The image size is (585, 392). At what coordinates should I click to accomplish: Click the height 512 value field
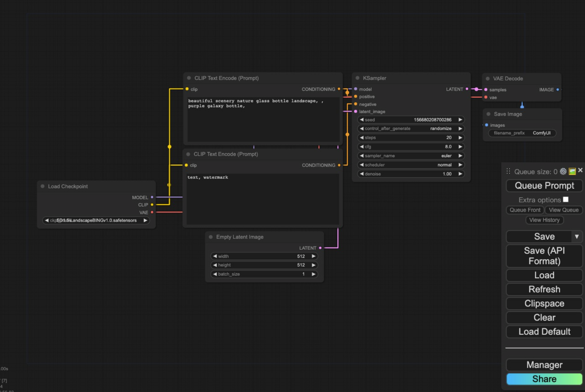(264, 265)
